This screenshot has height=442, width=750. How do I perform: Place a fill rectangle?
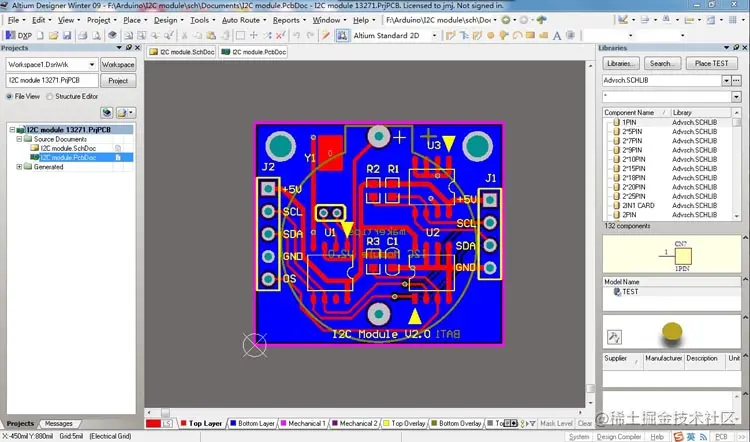point(530,35)
